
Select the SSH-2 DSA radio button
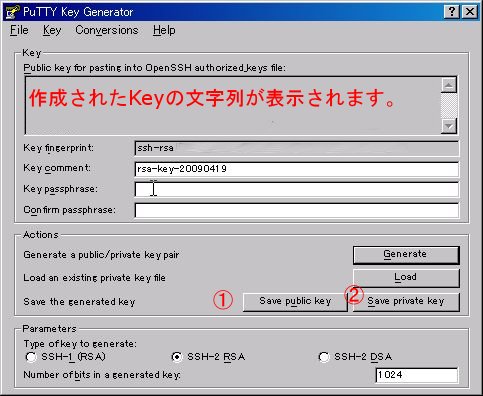324,357
